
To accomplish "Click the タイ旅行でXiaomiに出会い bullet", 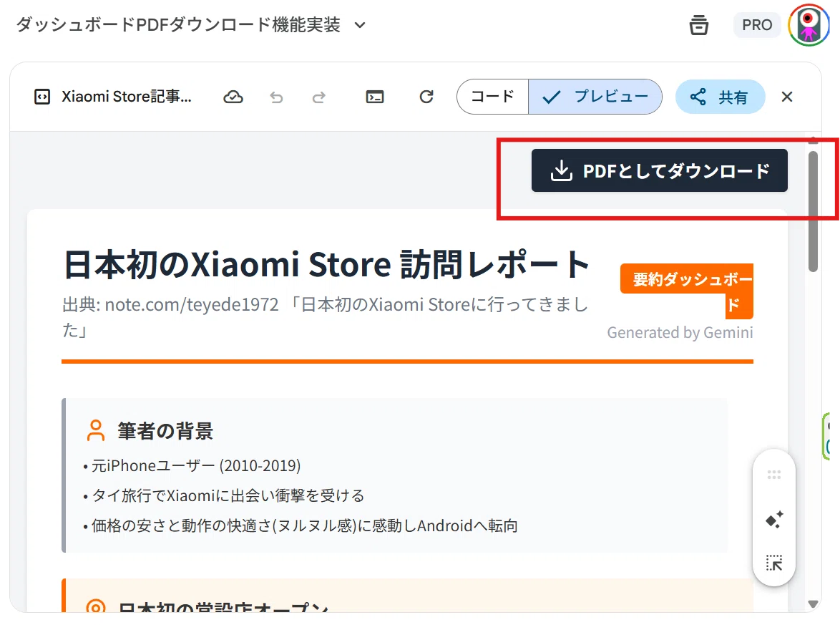I will point(224,496).
